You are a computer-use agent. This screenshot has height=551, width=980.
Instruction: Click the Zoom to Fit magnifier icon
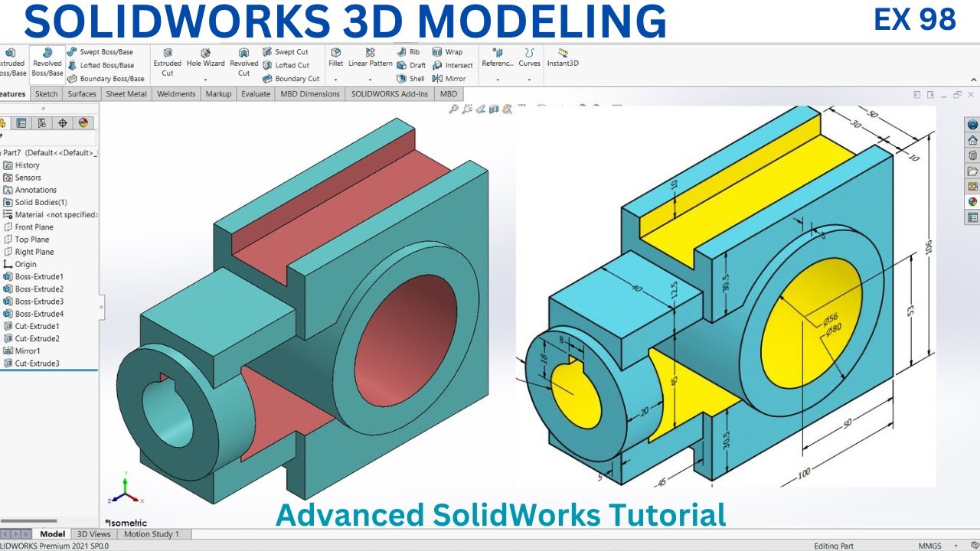point(454,109)
